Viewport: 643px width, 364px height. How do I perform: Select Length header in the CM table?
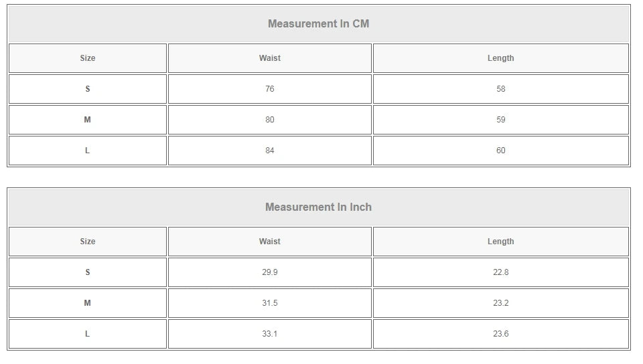coord(501,58)
